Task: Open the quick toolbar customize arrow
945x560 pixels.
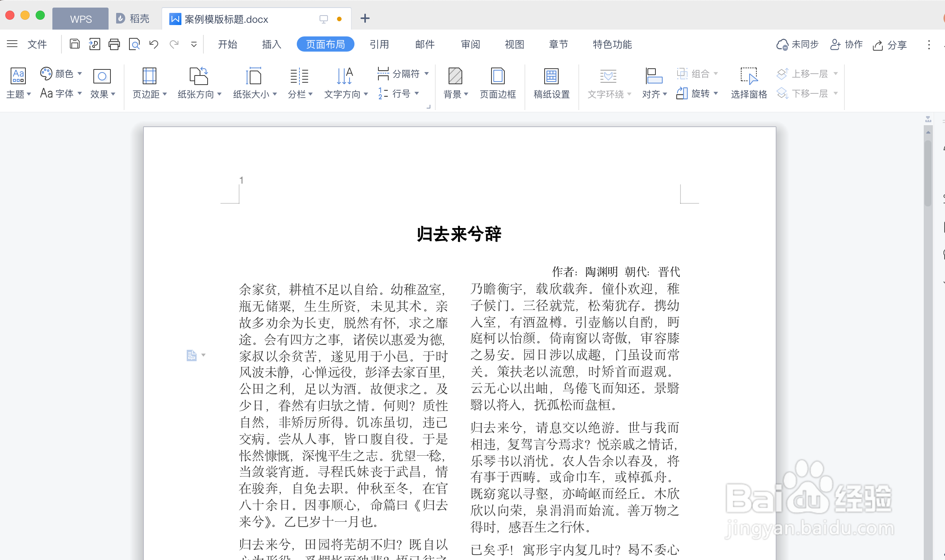Action: tap(194, 45)
